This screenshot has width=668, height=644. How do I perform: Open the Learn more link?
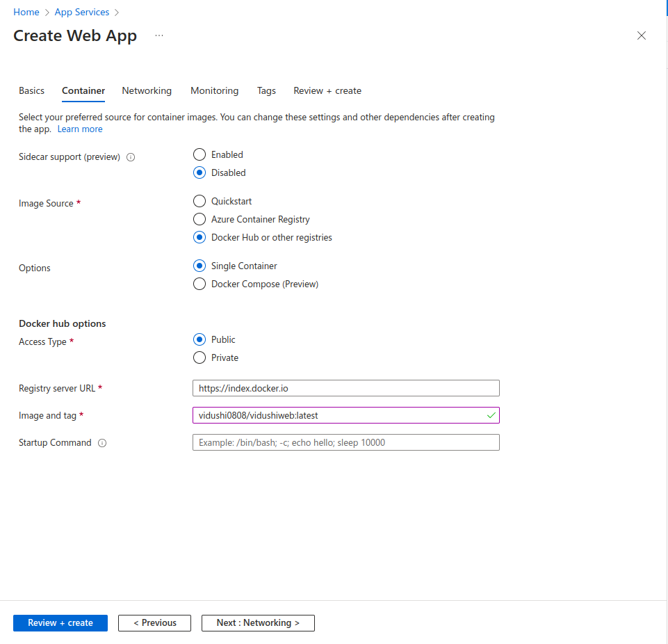80,129
